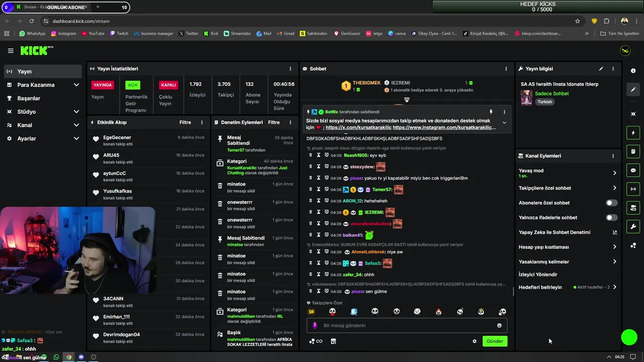Toggle the lightning bolt widget in right rail

[633, 133]
